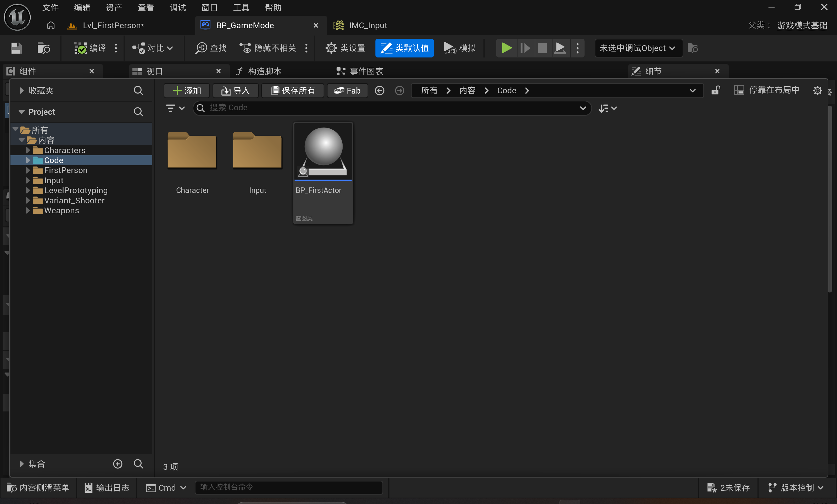Click the add collection plus icon
Image resolution: width=837 pixels, height=504 pixels.
(118, 464)
